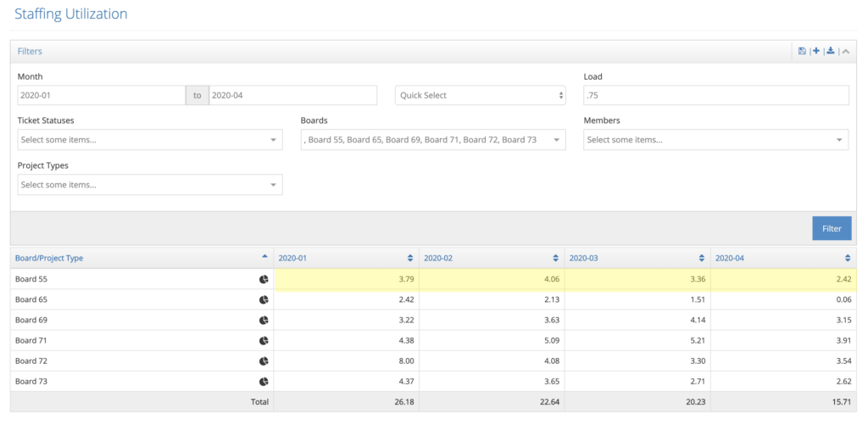Sort by Board/Project Type column arrow
The image size is (868, 425).
(x=264, y=256)
